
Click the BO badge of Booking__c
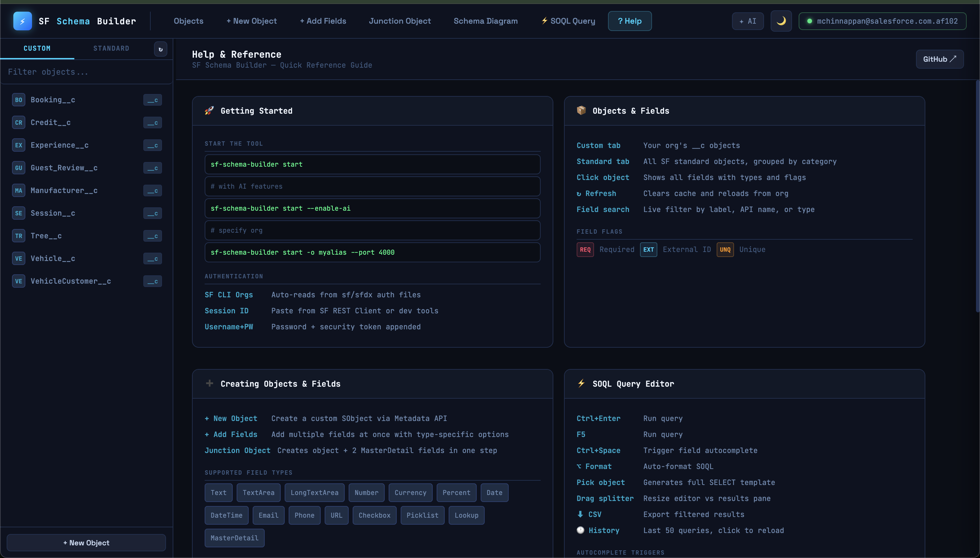click(18, 100)
